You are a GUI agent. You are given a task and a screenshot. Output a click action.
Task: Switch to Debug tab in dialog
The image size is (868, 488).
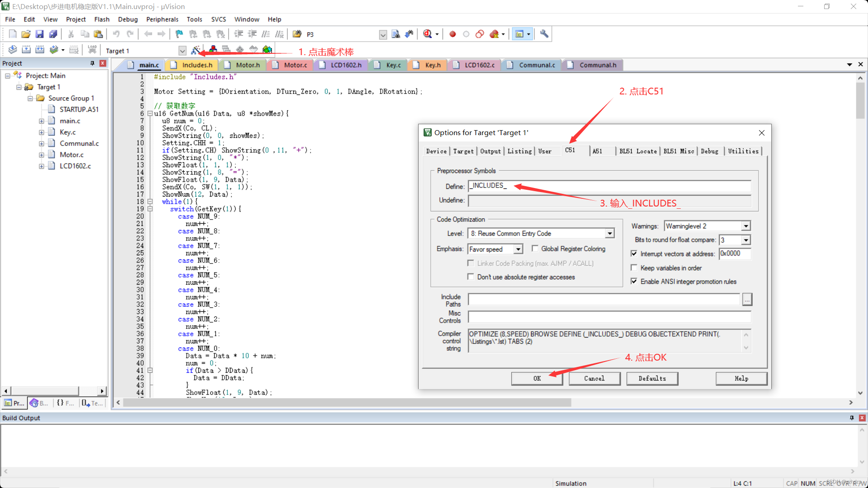[x=709, y=151]
